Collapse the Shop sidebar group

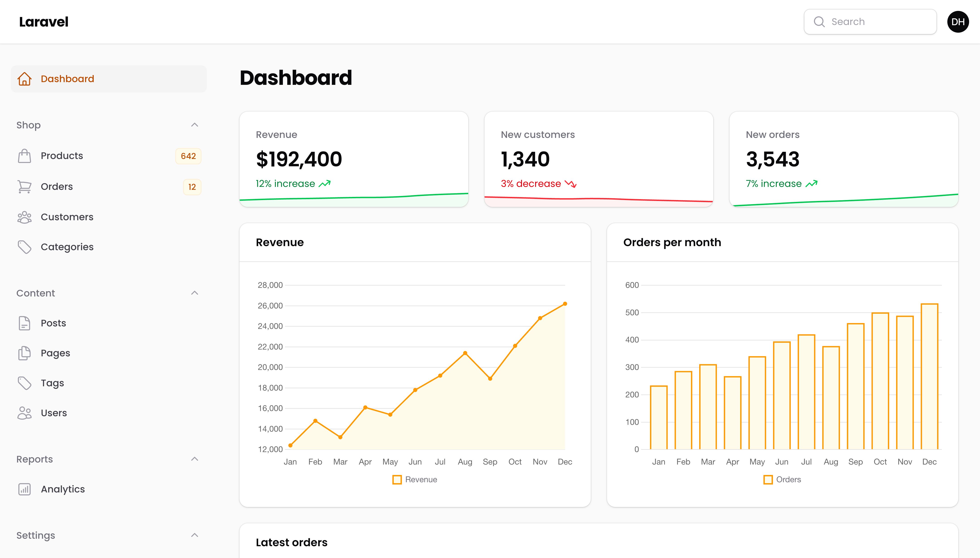tap(195, 125)
